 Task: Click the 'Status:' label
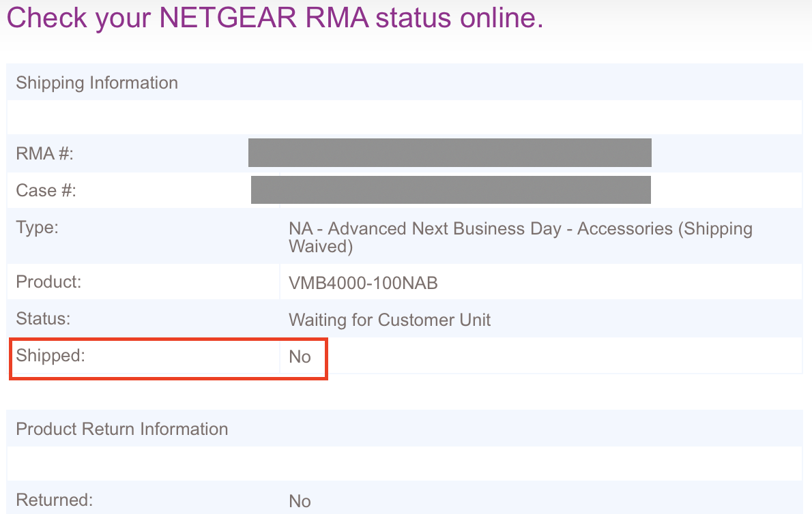(x=43, y=318)
